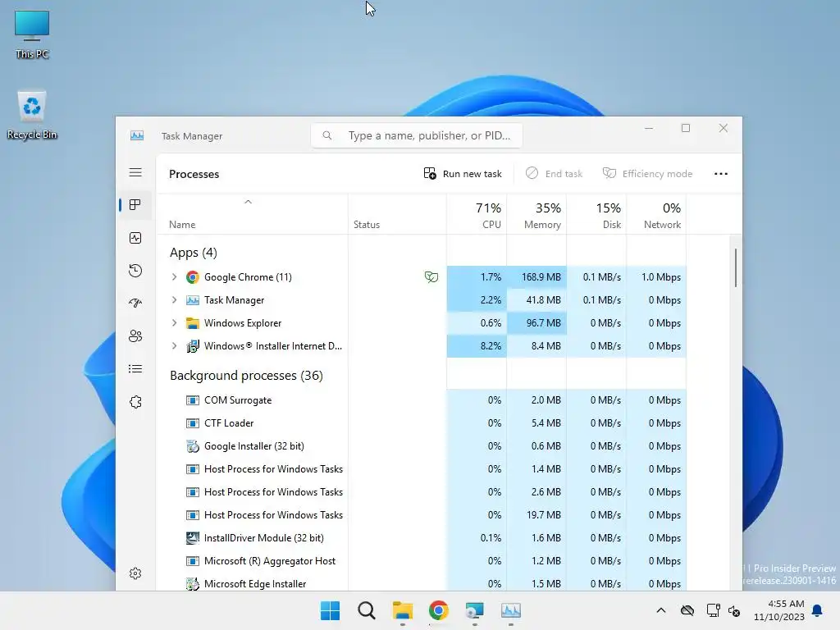840x630 pixels.
Task: Expand the Task Manager process row
Action: pos(174,300)
